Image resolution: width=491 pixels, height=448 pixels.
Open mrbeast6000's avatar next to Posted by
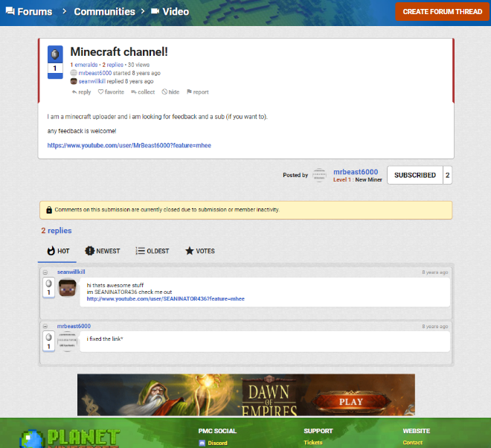(319, 176)
